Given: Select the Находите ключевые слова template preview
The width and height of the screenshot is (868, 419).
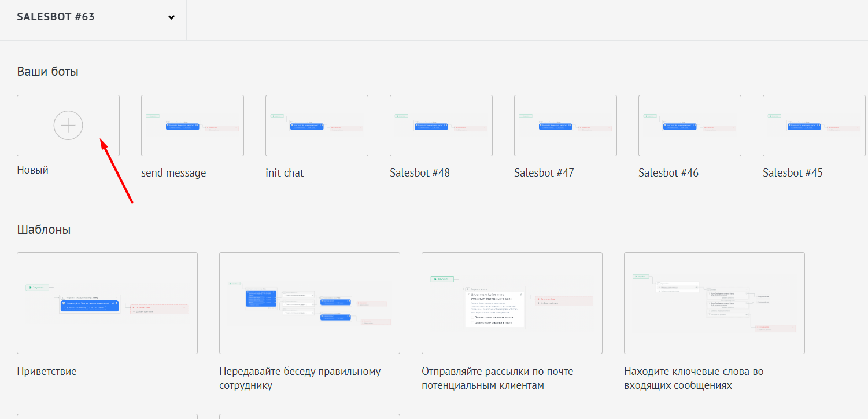Looking at the screenshot, I should (x=714, y=303).
